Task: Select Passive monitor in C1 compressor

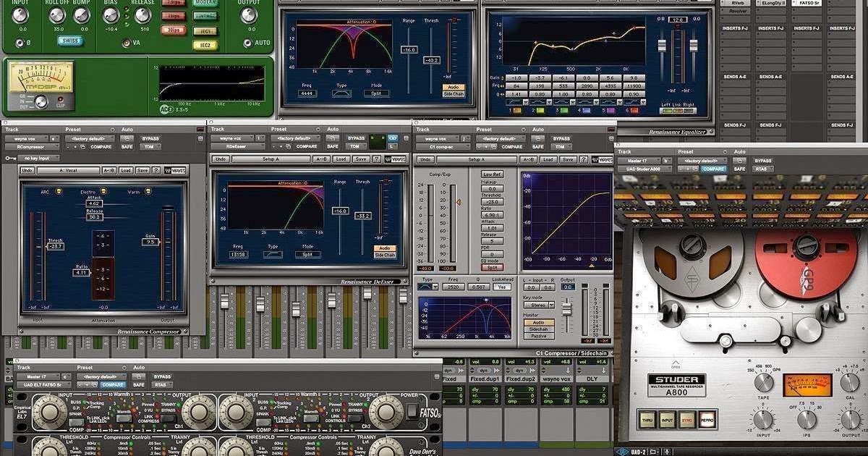Action: tap(539, 336)
